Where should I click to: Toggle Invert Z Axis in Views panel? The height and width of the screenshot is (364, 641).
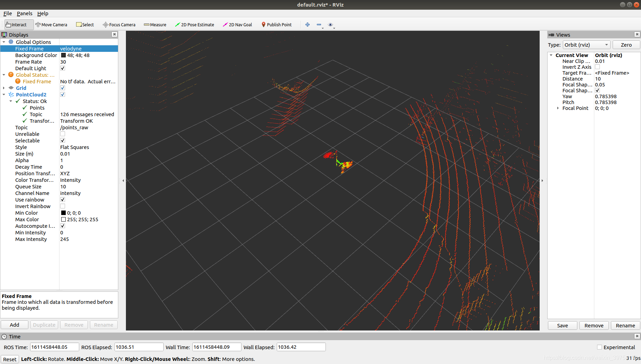pyautogui.click(x=597, y=67)
